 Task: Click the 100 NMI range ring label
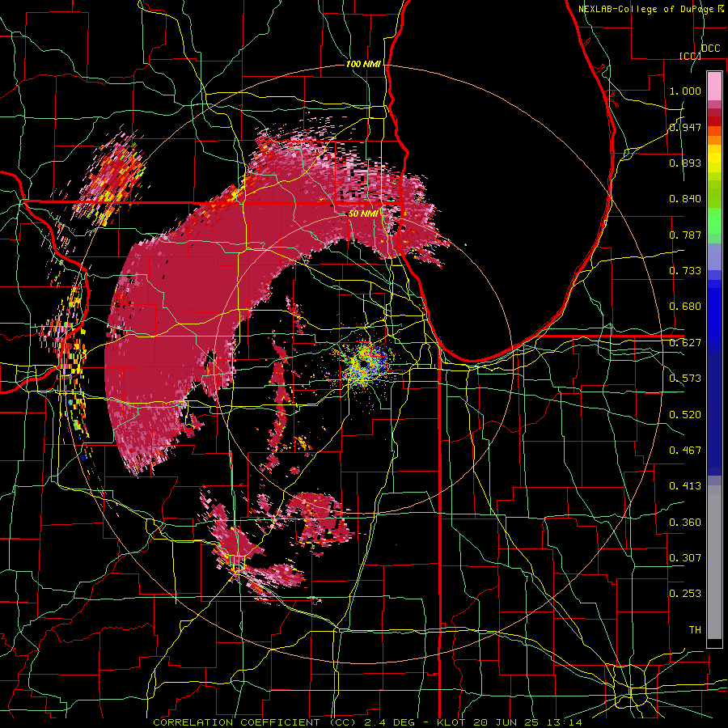[363, 64]
